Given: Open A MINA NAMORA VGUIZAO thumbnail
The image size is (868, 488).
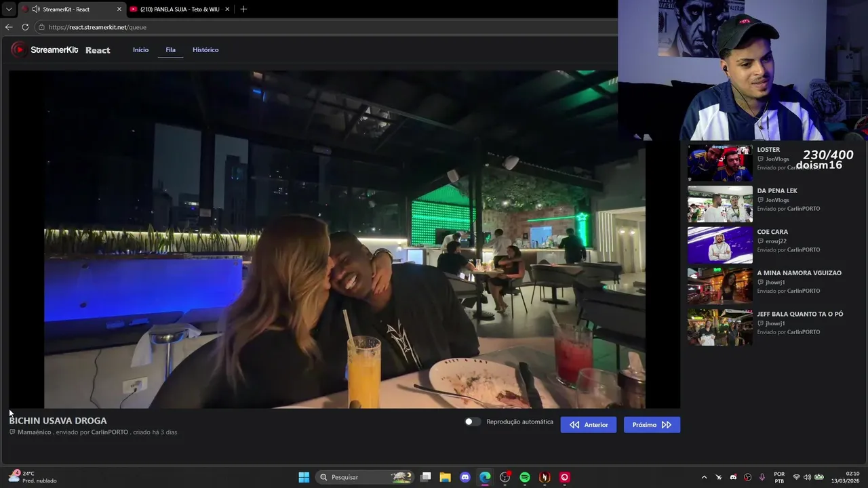Looking at the screenshot, I should click(720, 286).
